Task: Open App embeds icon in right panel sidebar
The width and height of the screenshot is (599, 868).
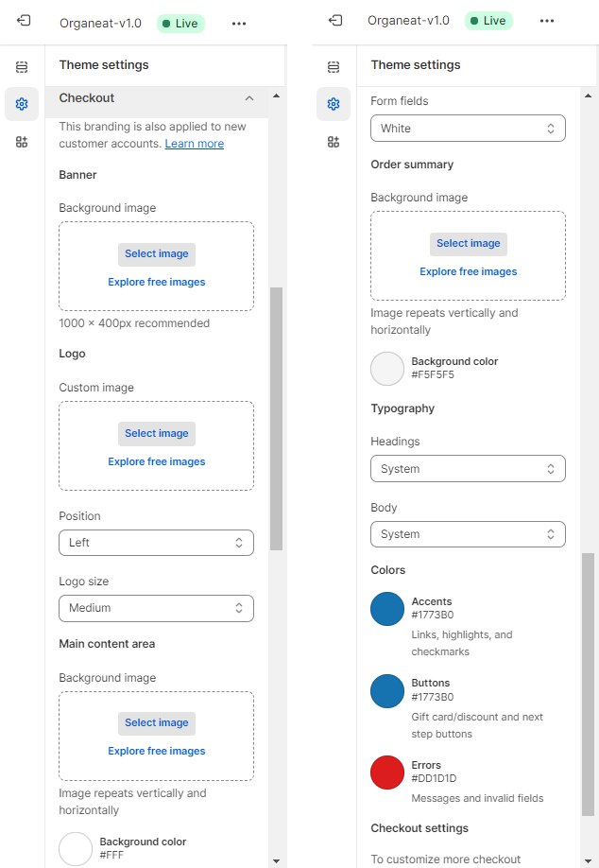Action: click(x=334, y=142)
